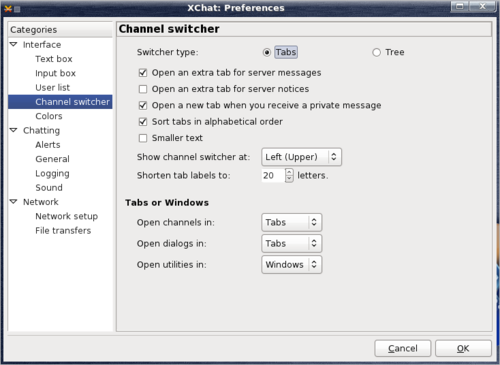Collapse the Network category triangle

(x=14, y=202)
